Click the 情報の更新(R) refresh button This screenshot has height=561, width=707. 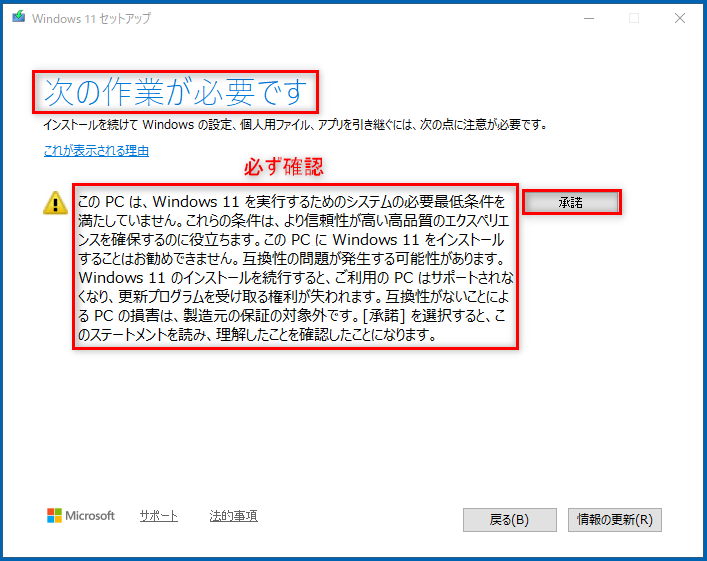(615, 520)
